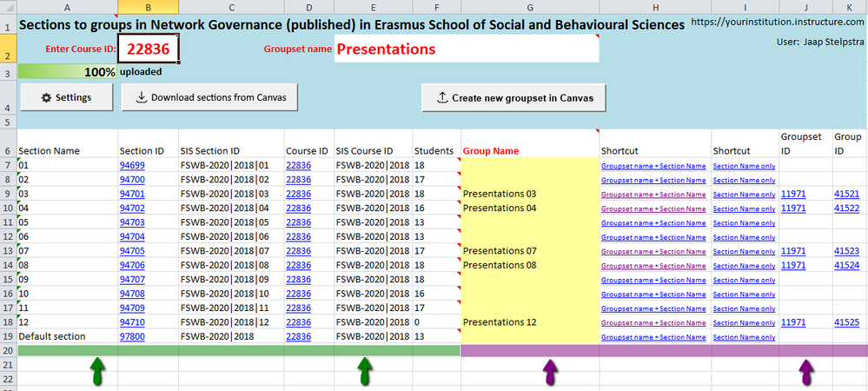Screen dimensions: 868x391
Task: Select row header 20
Action: [9, 350]
